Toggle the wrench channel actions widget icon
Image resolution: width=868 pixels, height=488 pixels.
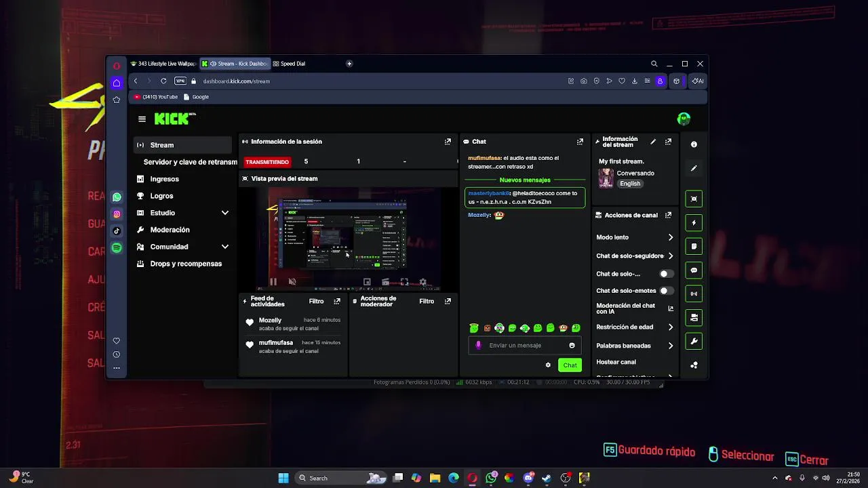coord(694,342)
